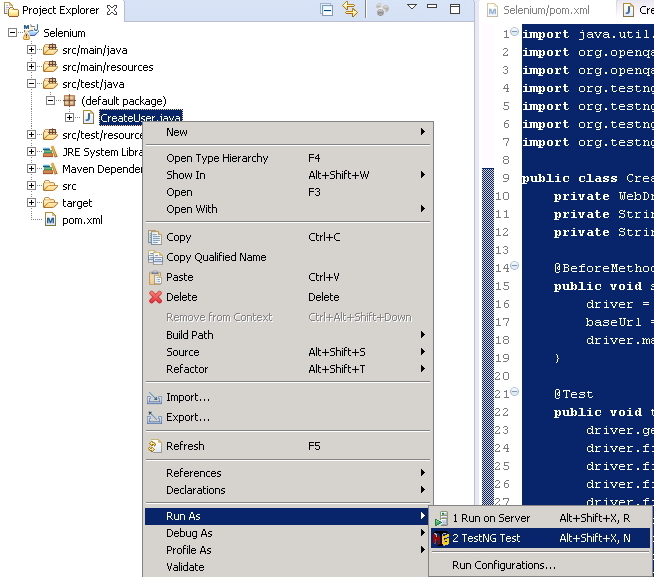Open Run Configurations... from the submenu
654x577 pixels.
tap(503, 565)
